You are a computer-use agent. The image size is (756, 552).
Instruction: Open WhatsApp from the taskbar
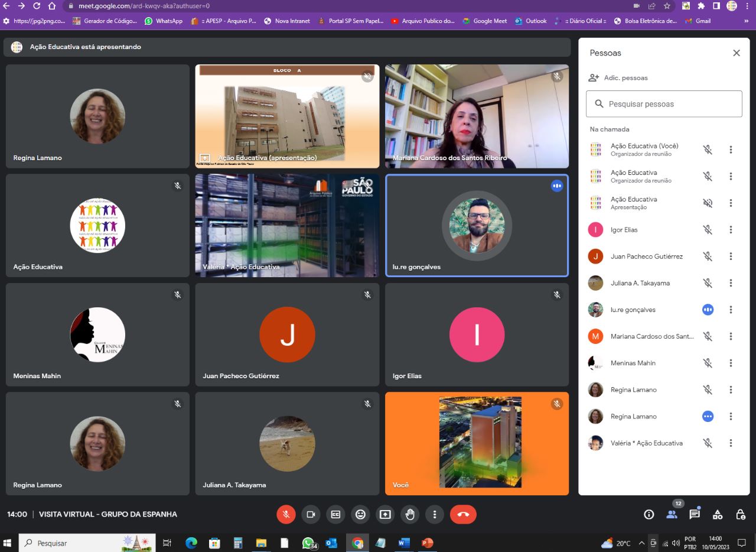pyautogui.click(x=308, y=543)
